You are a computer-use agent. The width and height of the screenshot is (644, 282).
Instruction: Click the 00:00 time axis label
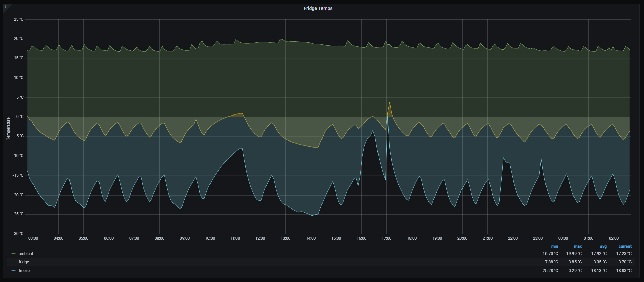tap(563, 238)
